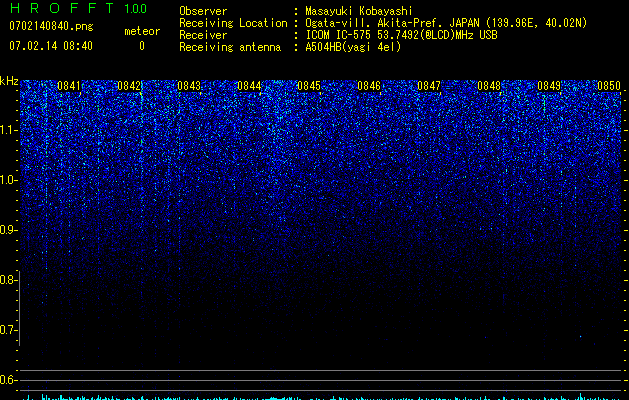Click the 'meteor' count label
The width and height of the screenshot is (629, 400).
tap(142, 31)
